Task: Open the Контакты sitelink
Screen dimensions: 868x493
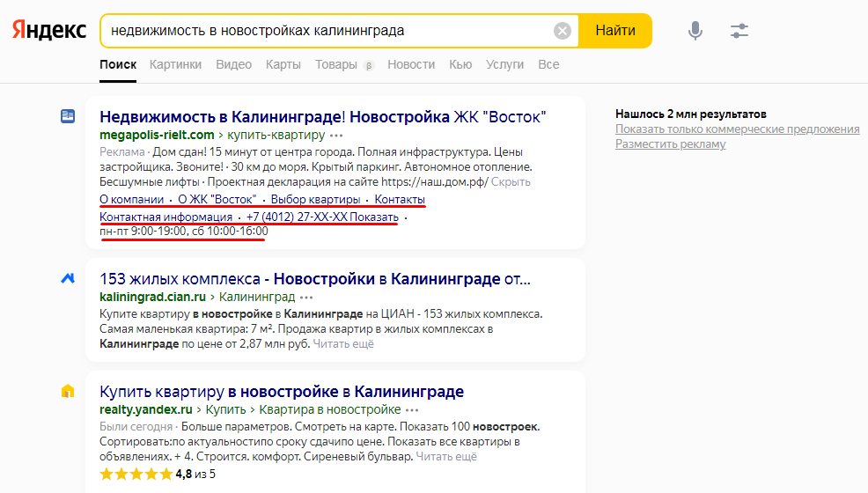Action: tap(400, 199)
